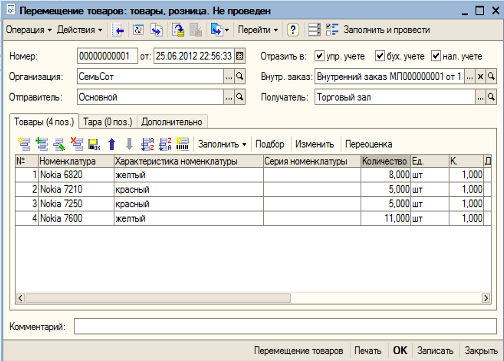Click the post document icon with yellow stamp

point(178,30)
